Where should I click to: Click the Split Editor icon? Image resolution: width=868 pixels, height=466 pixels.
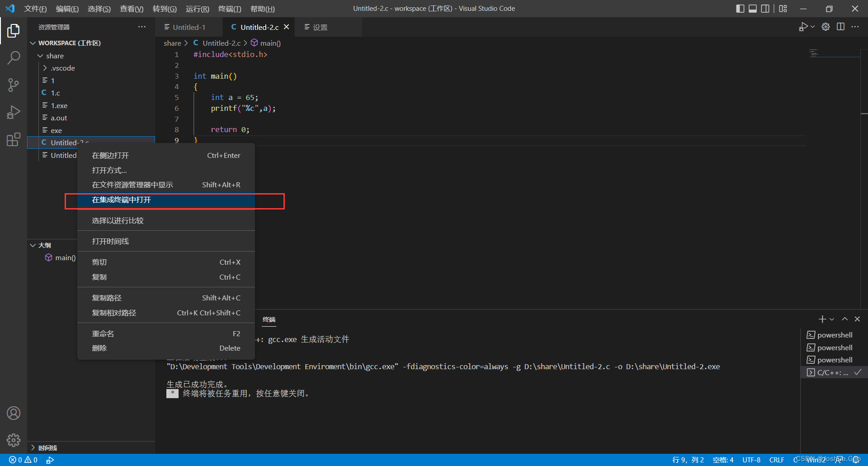(x=841, y=27)
